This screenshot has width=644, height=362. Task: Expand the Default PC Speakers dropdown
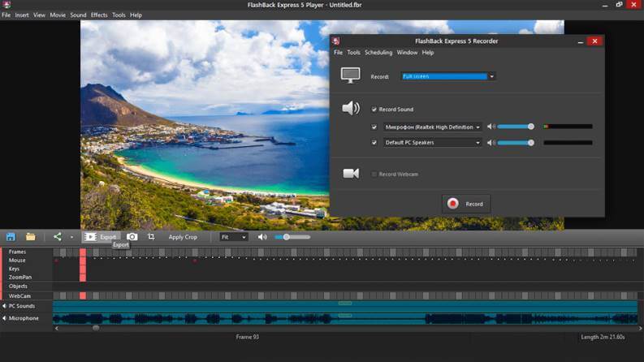pos(432,143)
